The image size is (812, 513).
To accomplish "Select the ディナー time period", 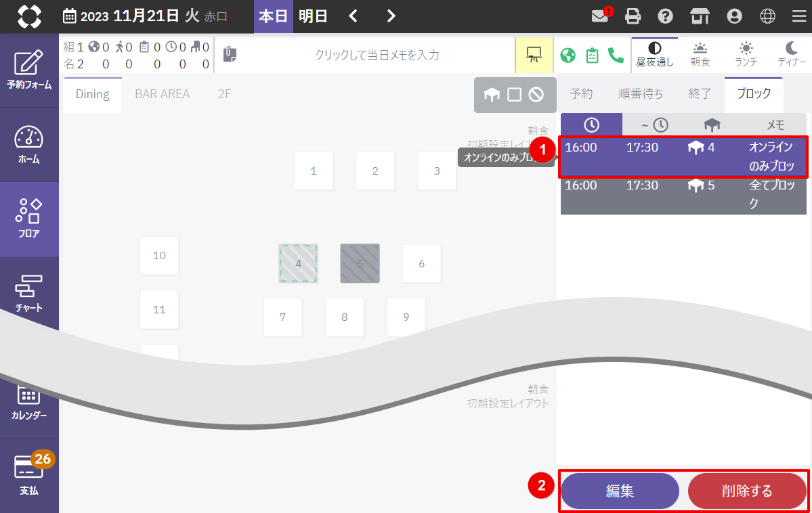I will (791, 55).
